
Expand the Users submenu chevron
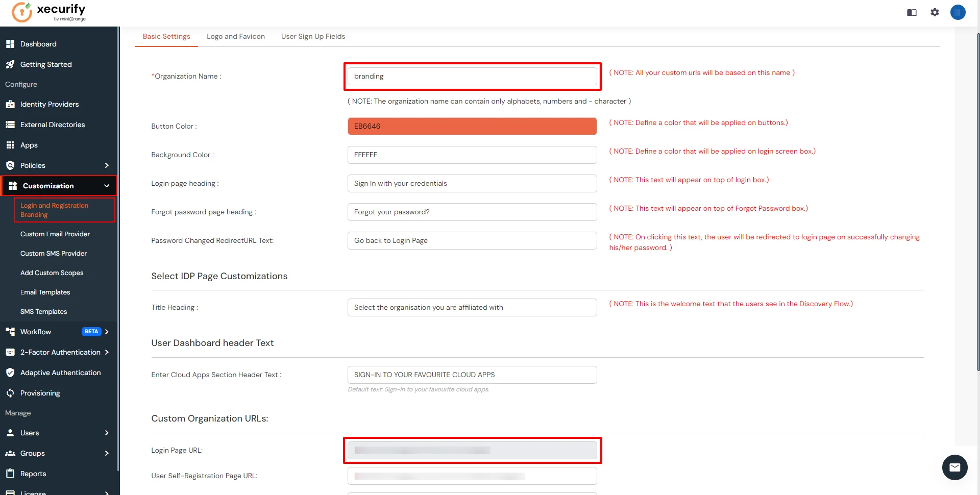point(107,433)
